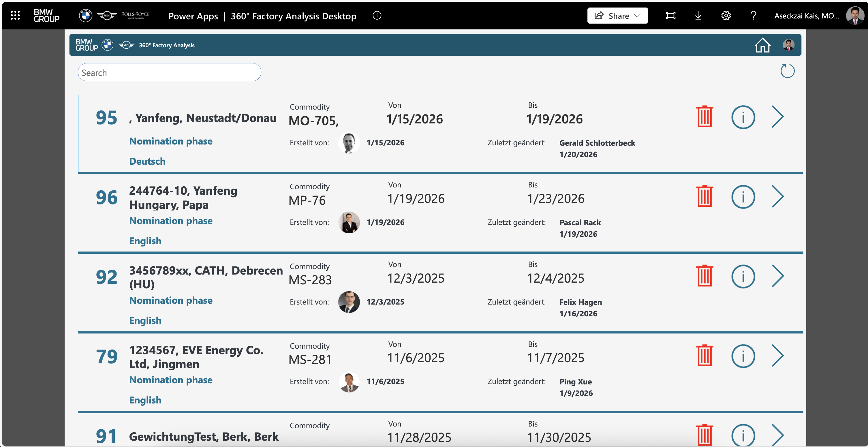The width and height of the screenshot is (868, 447).
Task: Refresh the list with the reload icon
Action: pyautogui.click(x=787, y=71)
